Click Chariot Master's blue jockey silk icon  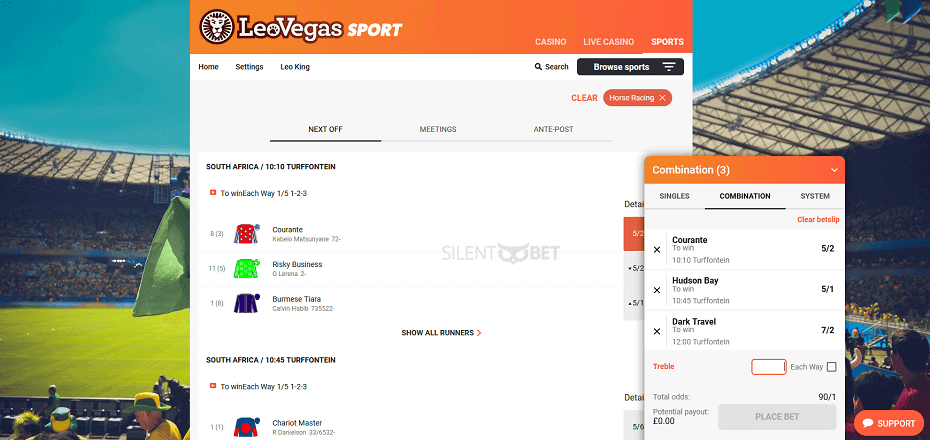[x=246, y=427]
